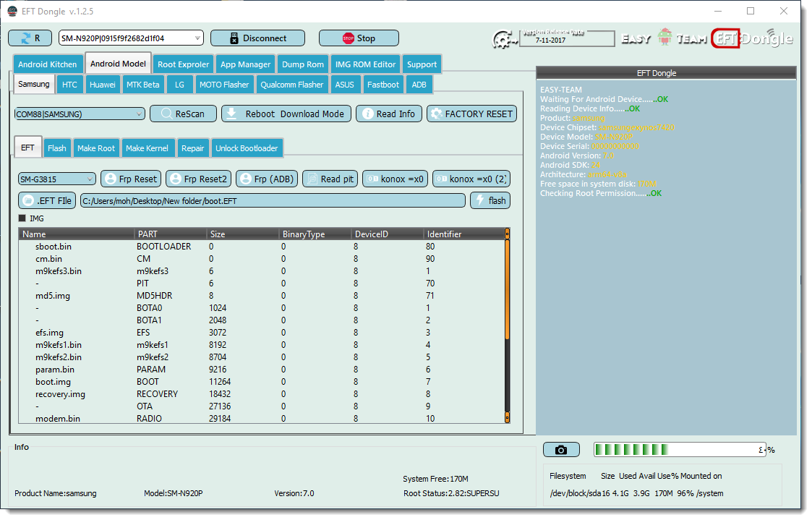Switch to Android Kitchen tab
The image size is (812, 520).
coord(48,65)
